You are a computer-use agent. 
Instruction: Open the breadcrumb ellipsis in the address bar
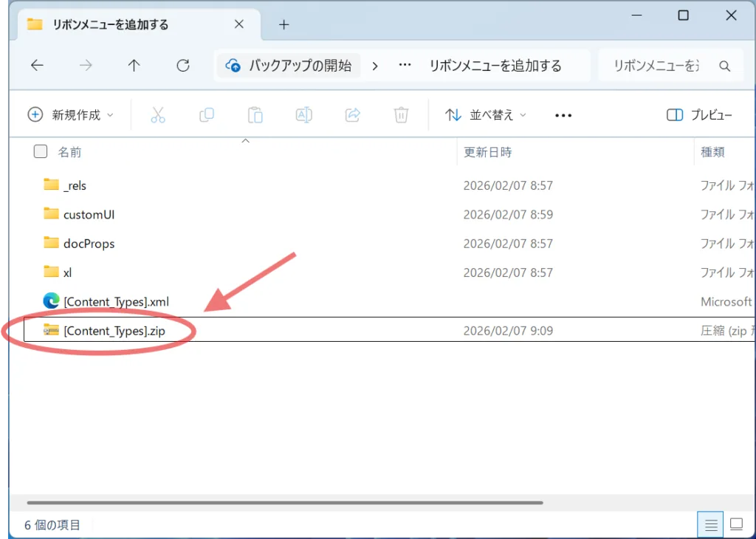(x=405, y=65)
